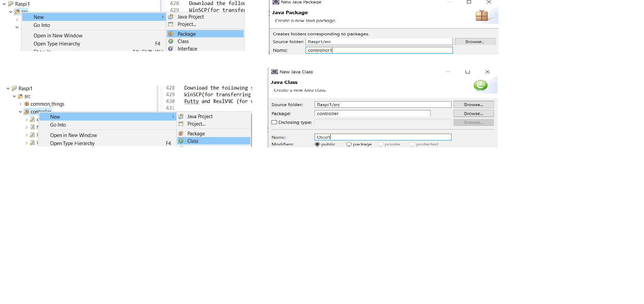This screenshot has width=644, height=304.
Task: Collapse the src folder above common_things
Action: pos(14,96)
